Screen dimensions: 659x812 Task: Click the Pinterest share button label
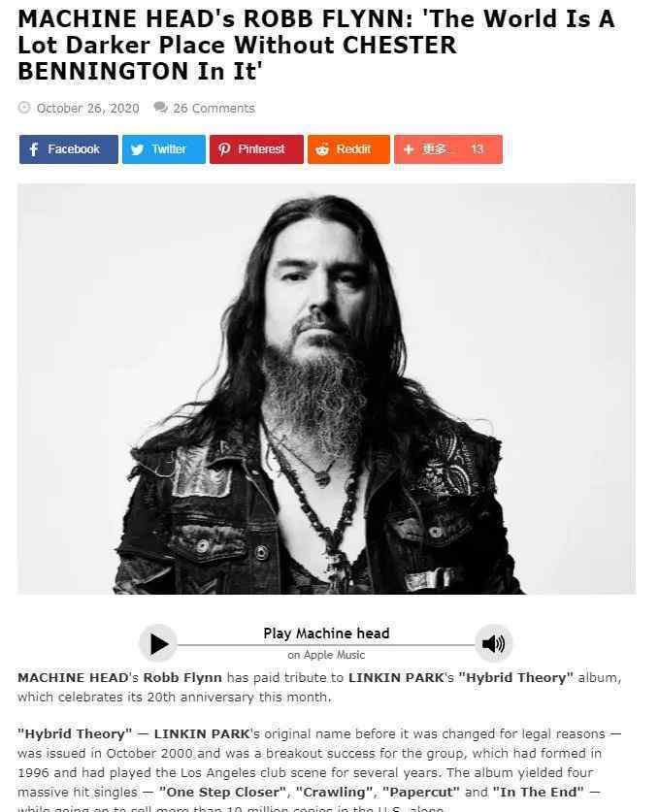click(261, 149)
